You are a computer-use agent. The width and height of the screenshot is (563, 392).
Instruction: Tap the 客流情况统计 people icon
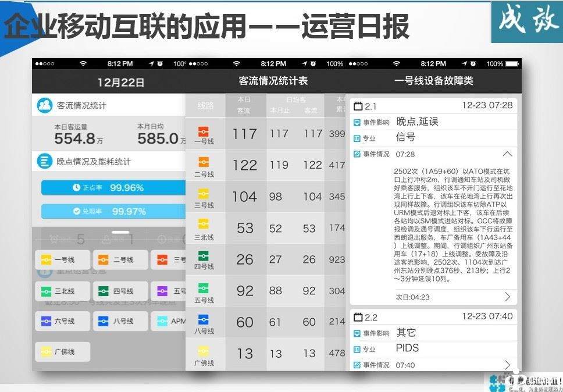point(45,105)
